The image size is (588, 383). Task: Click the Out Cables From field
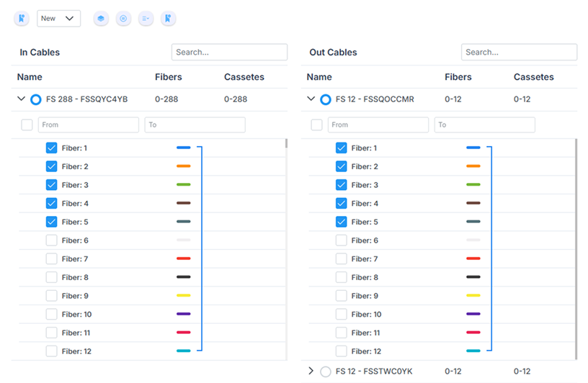coord(378,125)
